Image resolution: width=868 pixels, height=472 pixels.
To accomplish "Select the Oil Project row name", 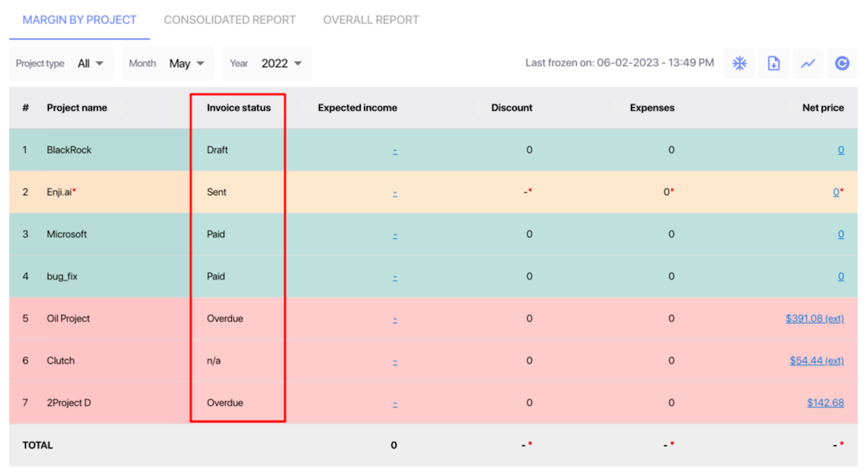I will [x=68, y=319].
